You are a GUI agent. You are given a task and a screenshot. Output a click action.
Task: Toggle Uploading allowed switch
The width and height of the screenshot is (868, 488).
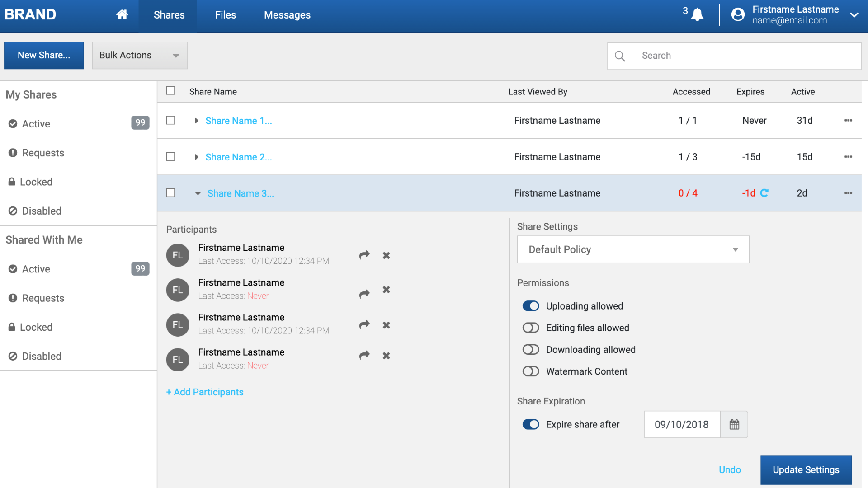point(531,306)
